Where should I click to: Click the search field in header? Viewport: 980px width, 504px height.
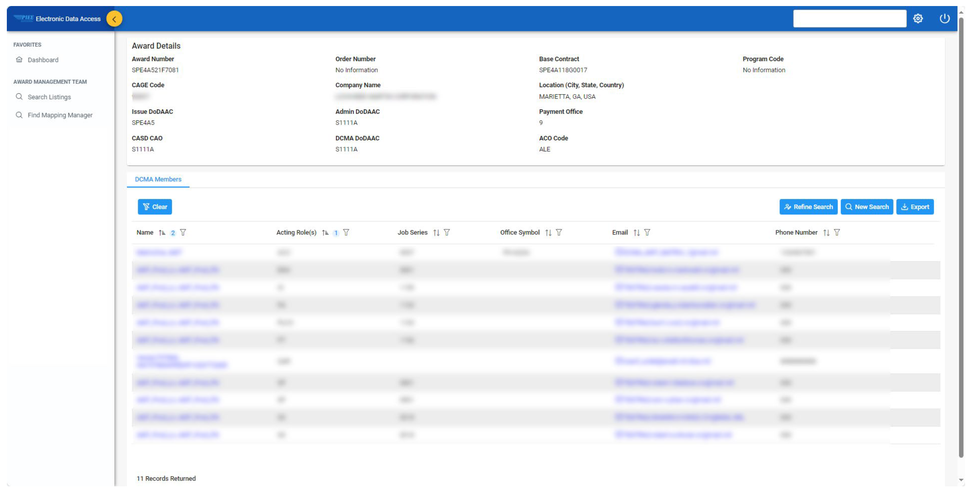pos(849,18)
